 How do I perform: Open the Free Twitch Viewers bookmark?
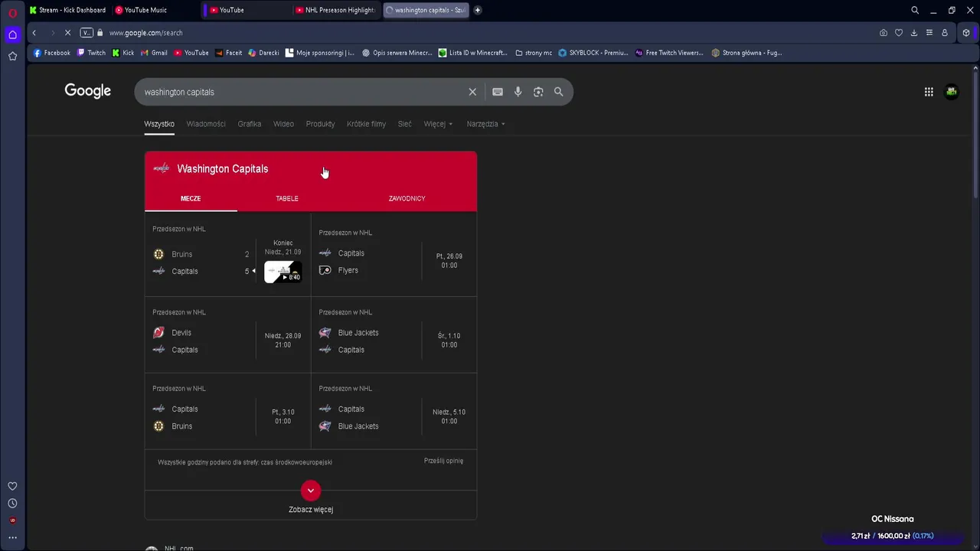tap(669, 53)
